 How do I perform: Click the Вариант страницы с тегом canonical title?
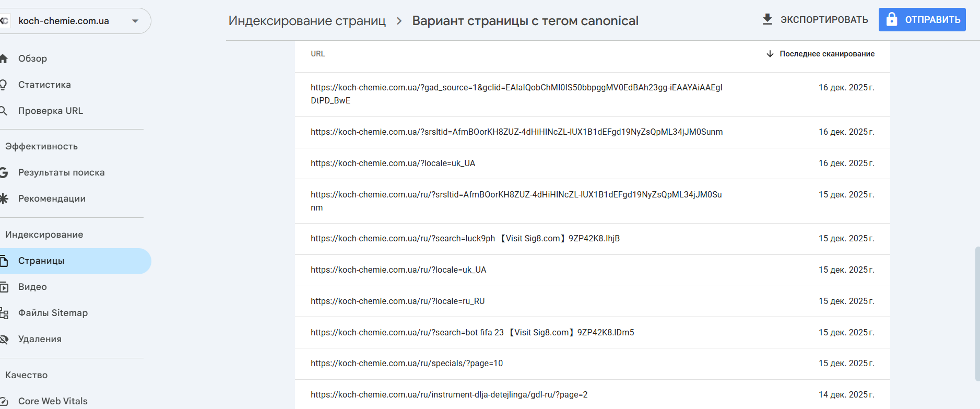525,21
